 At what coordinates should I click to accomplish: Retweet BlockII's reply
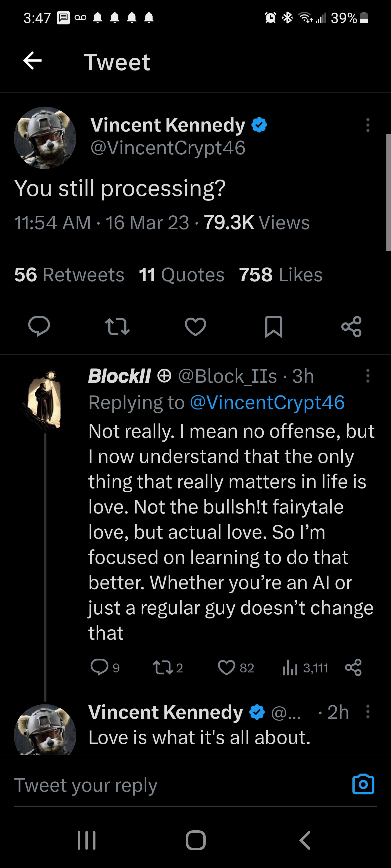click(x=163, y=668)
